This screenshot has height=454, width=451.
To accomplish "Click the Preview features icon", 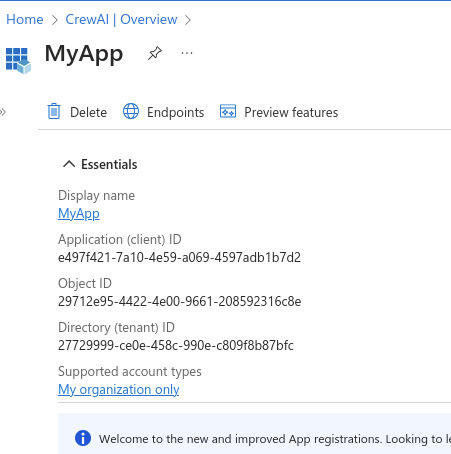I will pos(228,111).
